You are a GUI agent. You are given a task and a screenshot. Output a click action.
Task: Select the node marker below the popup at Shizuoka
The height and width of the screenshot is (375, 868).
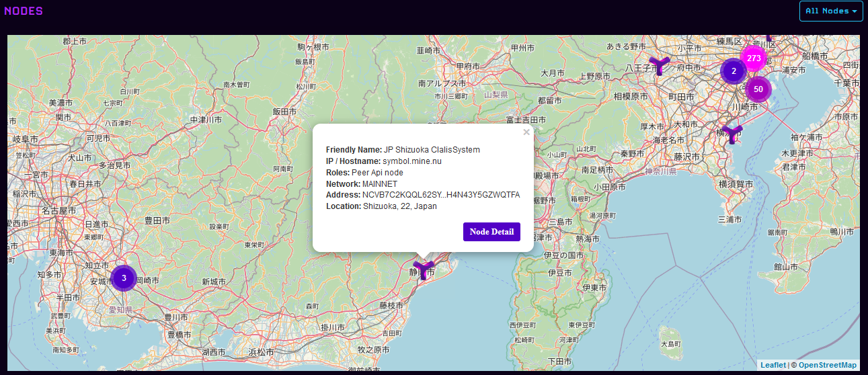tap(423, 270)
